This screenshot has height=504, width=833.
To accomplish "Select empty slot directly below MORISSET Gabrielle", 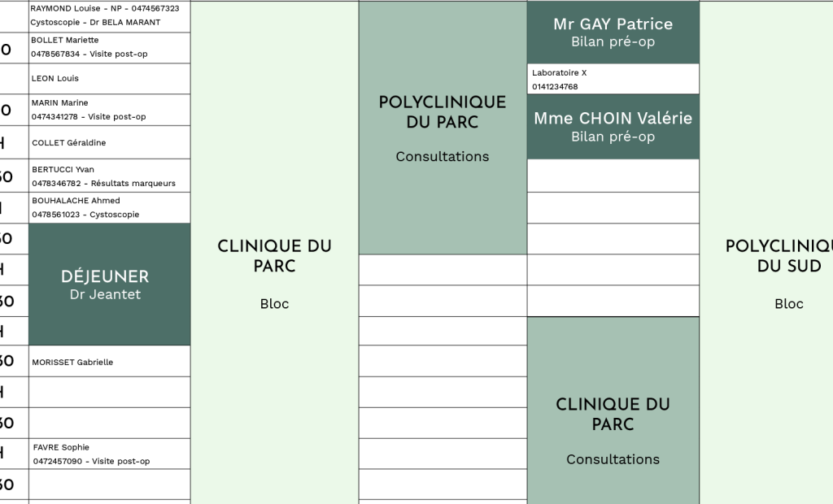I will tap(109, 392).
